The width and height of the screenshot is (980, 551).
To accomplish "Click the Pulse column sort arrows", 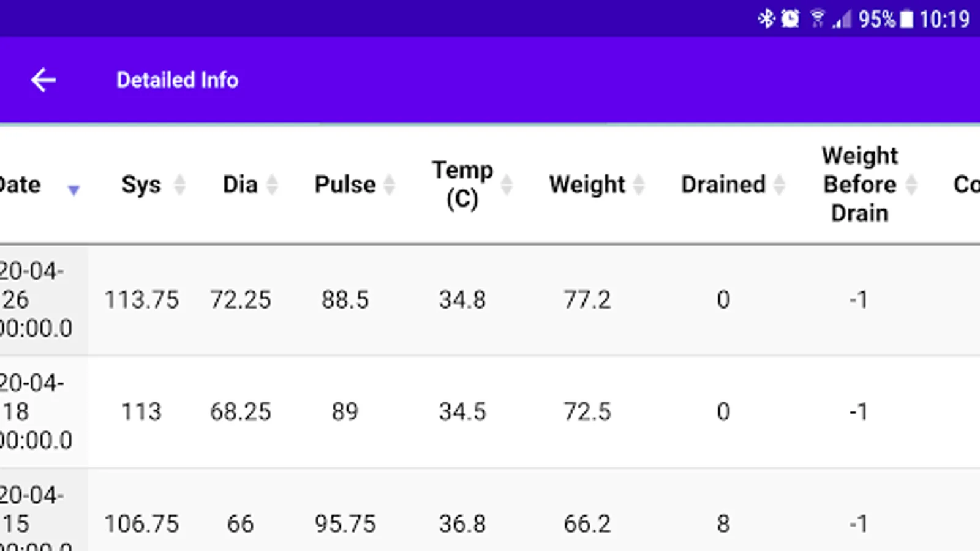I will [389, 184].
